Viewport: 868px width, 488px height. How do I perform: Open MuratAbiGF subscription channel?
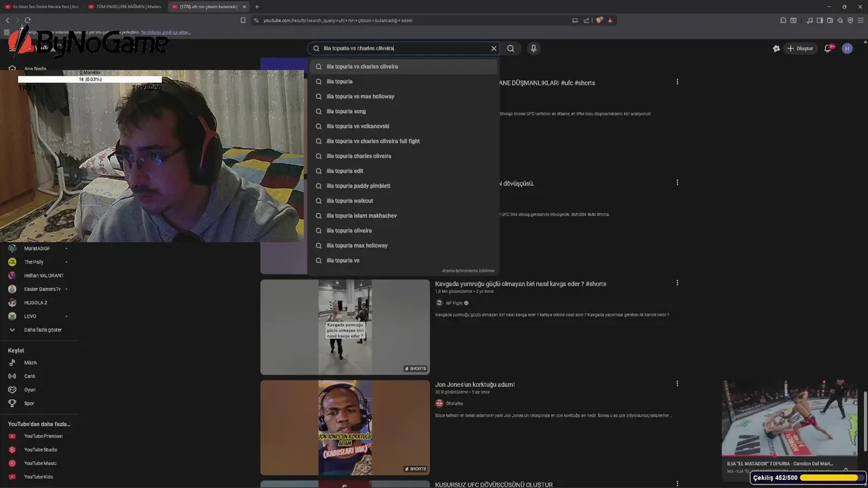coord(37,249)
